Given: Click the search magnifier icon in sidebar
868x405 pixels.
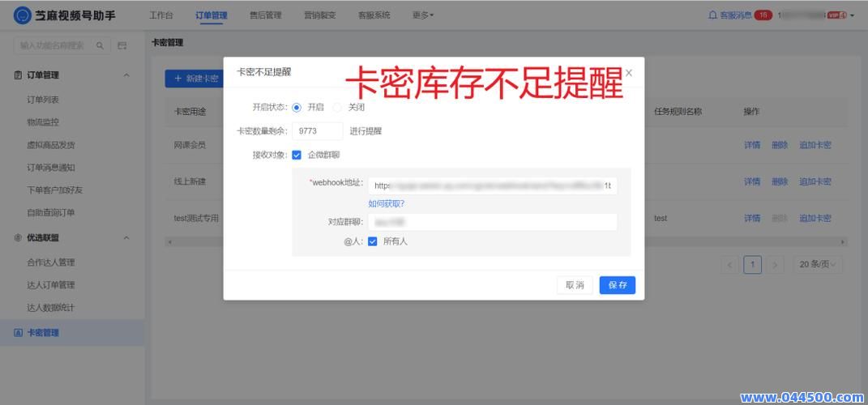Looking at the screenshot, I should pyautogui.click(x=100, y=45).
